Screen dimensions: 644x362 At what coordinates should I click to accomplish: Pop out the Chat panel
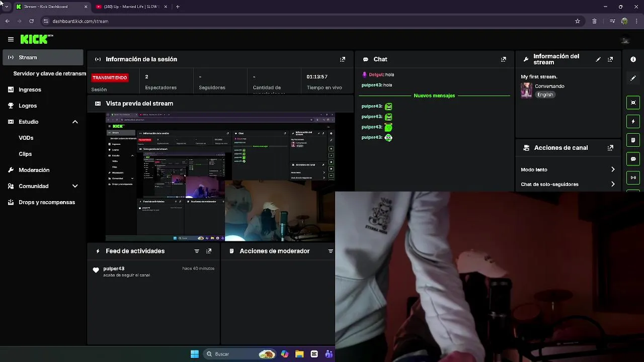(503, 59)
